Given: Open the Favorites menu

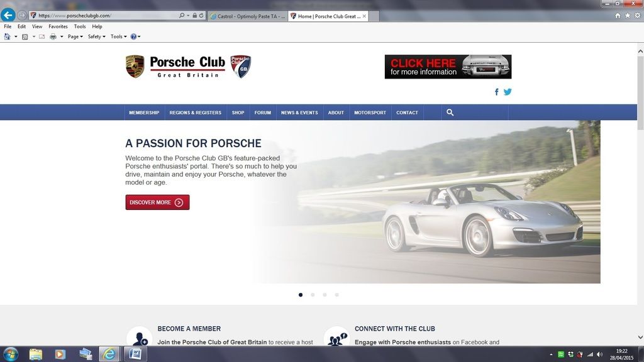Looking at the screenshot, I should pos(58,26).
